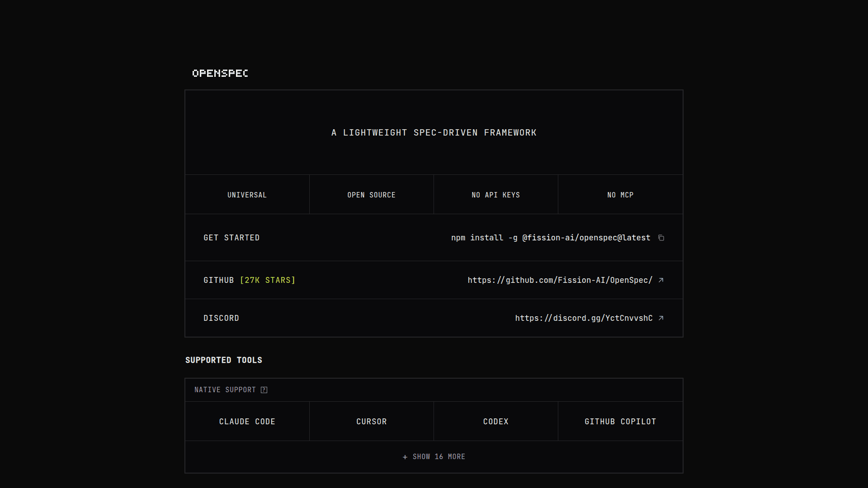Click the GitHub Copilot tool cell
Screen dimensions: 868x488
coord(620,422)
